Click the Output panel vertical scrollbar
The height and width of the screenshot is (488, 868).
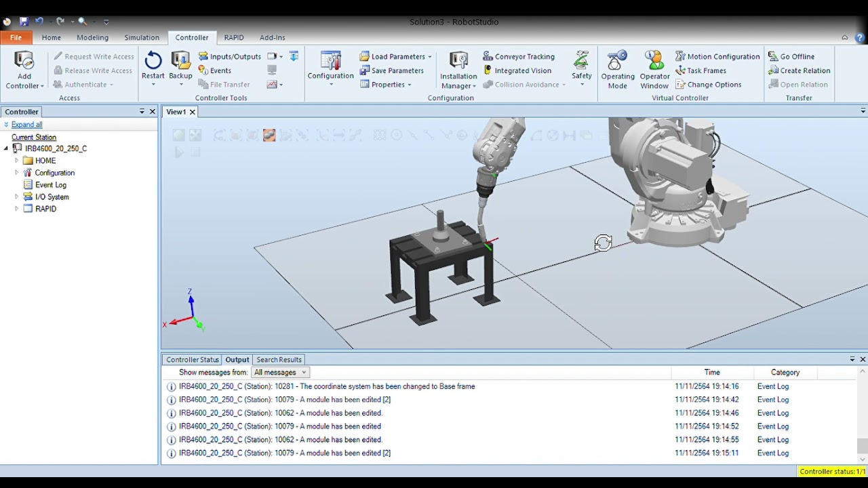coord(863,446)
